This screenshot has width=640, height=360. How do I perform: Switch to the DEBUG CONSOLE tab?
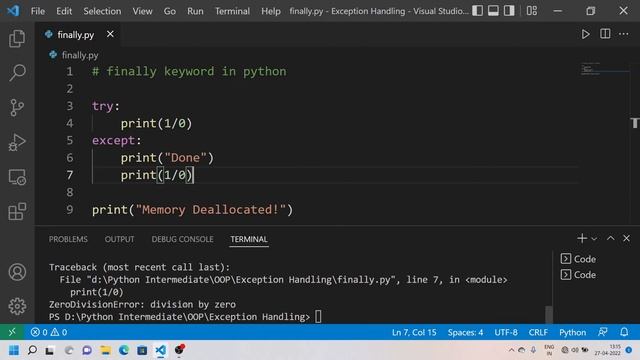[182, 239]
